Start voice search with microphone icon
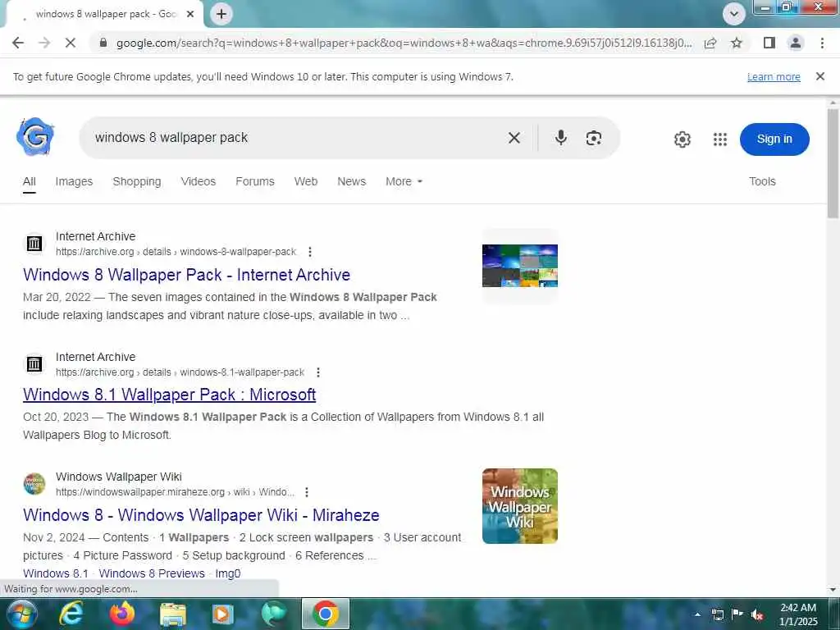The width and height of the screenshot is (840, 630). pos(561,138)
